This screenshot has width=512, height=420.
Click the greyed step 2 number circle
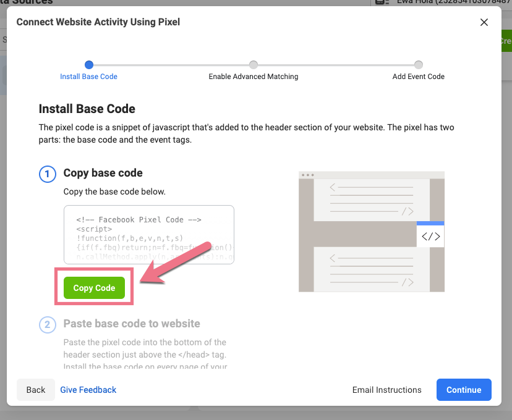pos(48,324)
